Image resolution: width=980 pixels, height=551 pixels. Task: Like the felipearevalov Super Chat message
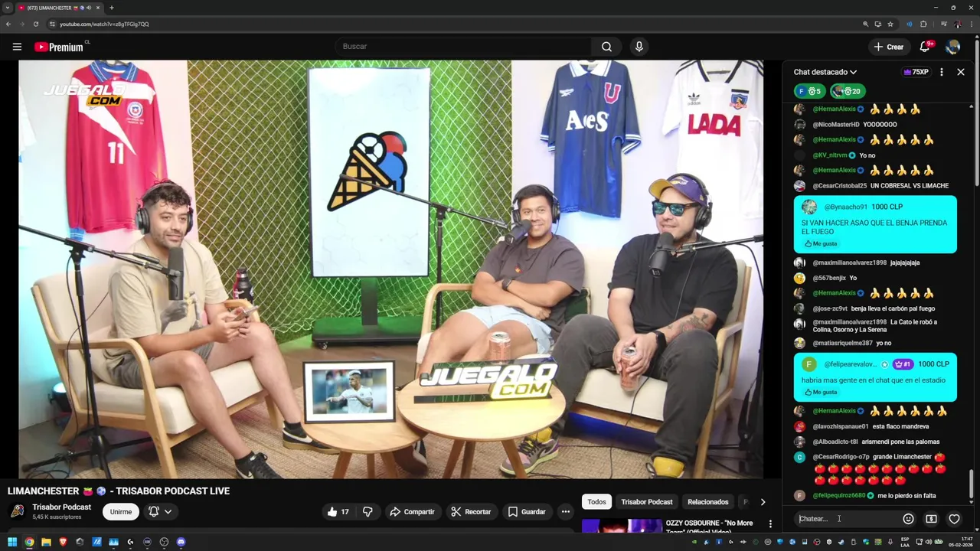pos(821,392)
